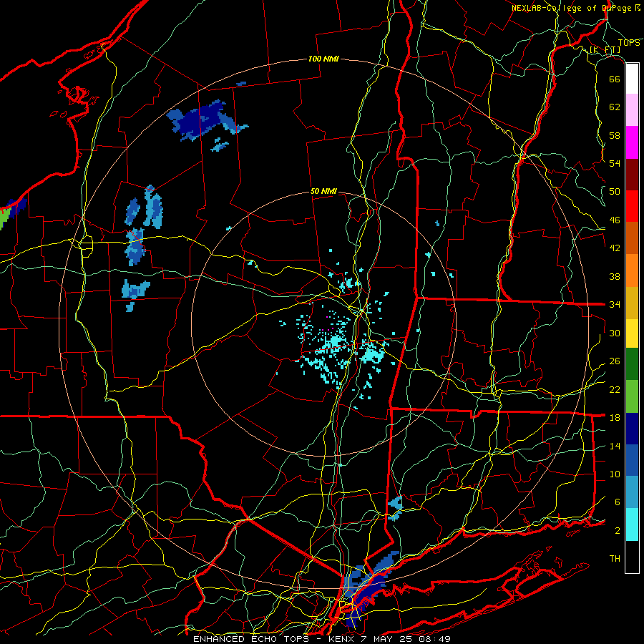Click the "TOPS" legend title
644x644 pixels.
(x=629, y=43)
